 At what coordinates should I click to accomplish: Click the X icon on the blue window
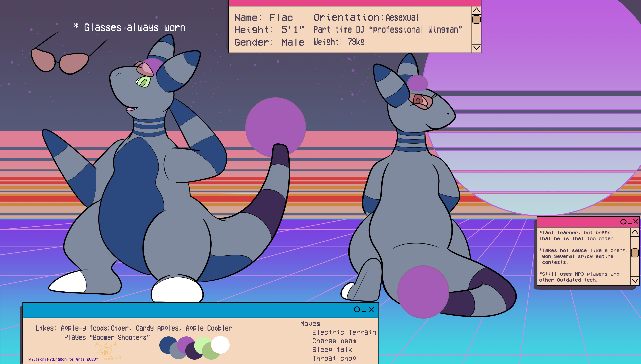[x=372, y=310]
